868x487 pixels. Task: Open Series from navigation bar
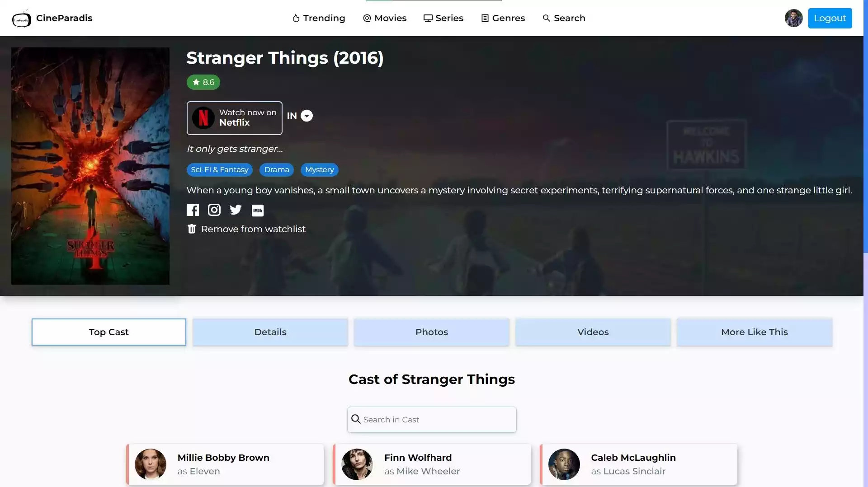(x=443, y=18)
